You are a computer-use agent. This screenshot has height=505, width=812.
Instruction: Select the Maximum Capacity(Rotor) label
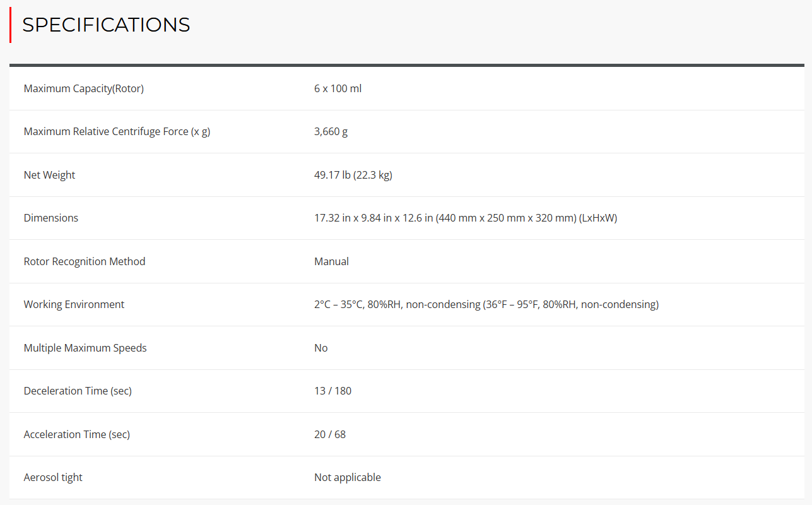click(84, 88)
